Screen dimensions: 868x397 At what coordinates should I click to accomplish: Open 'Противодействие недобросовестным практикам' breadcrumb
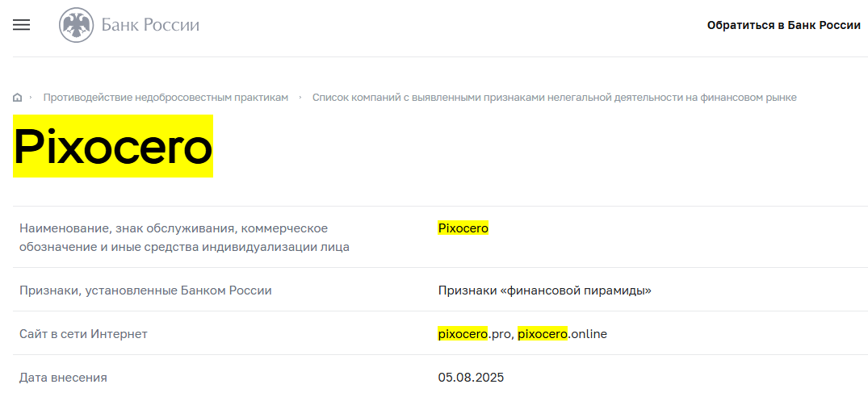(166, 98)
